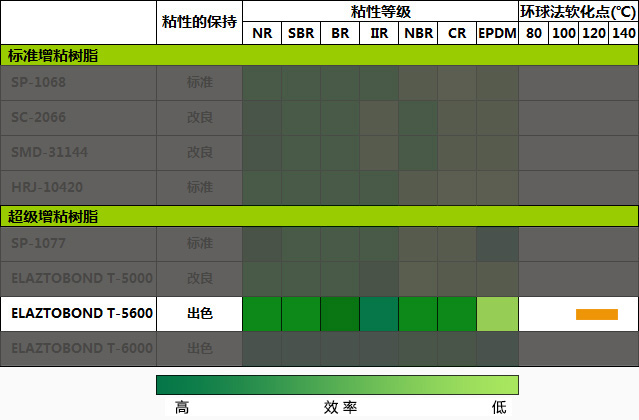639x420 pixels.
Task: Click 标准 in the SP-1068 row
Action: tap(200, 82)
